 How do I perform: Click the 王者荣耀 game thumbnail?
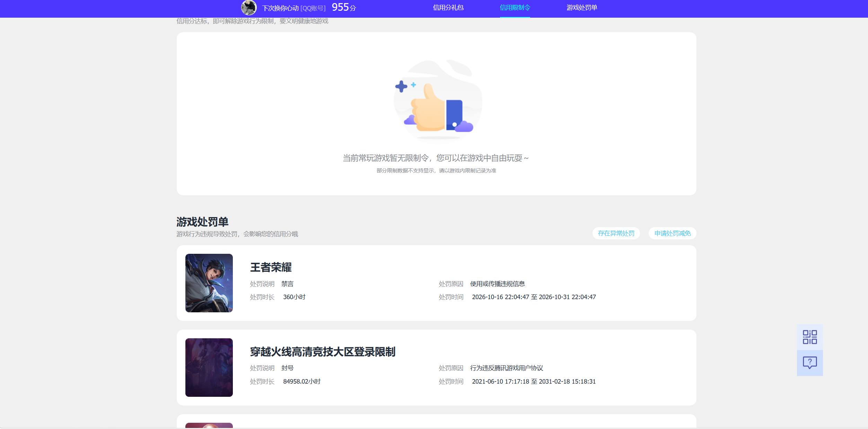(209, 283)
